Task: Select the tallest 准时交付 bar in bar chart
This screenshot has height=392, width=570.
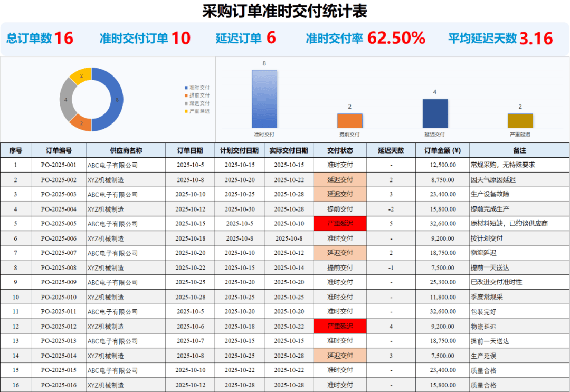Action: 264,99
